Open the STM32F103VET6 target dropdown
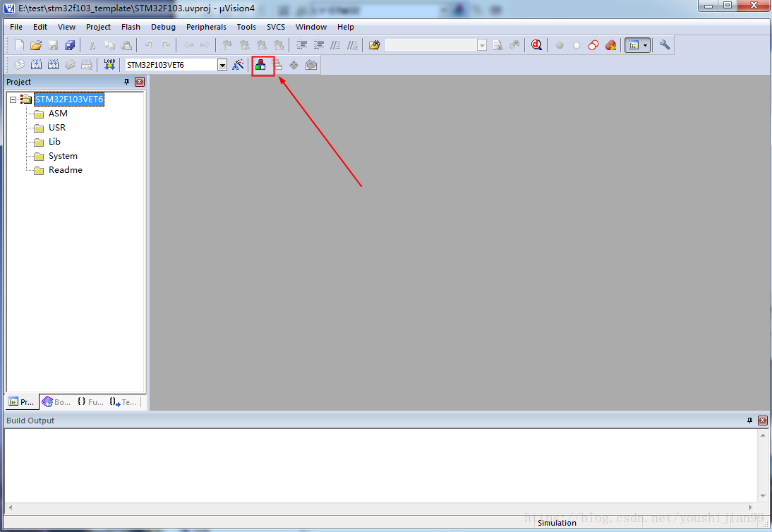The width and height of the screenshot is (772, 532). (222, 65)
